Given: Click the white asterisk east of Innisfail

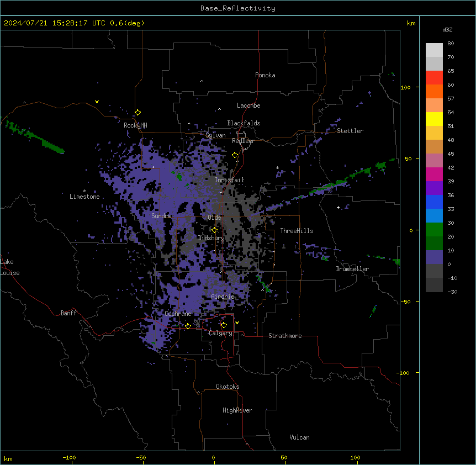Looking at the screenshot, I should click(x=277, y=167).
